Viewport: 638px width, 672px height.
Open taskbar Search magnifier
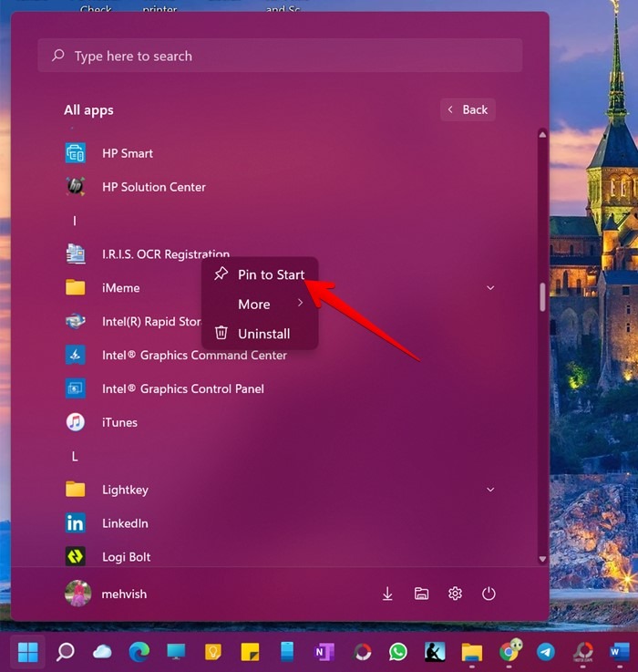(65, 652)
